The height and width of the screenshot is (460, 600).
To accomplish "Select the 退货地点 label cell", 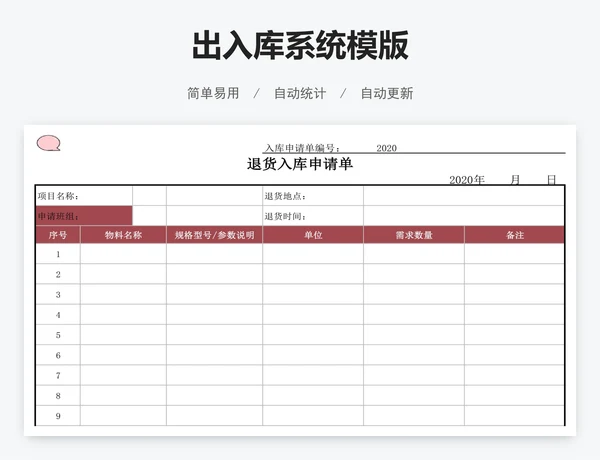I will (x=313, y=196).
